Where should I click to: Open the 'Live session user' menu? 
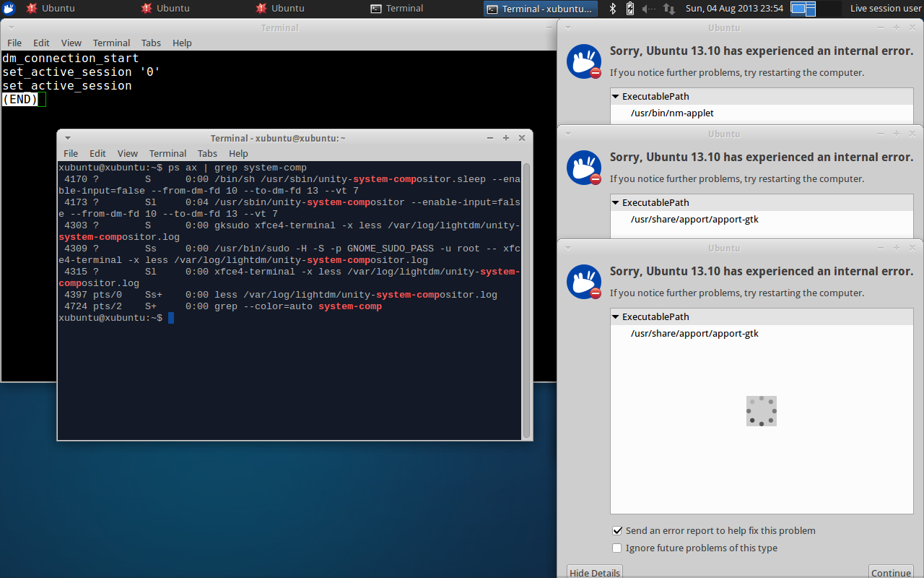click(886, 9)
